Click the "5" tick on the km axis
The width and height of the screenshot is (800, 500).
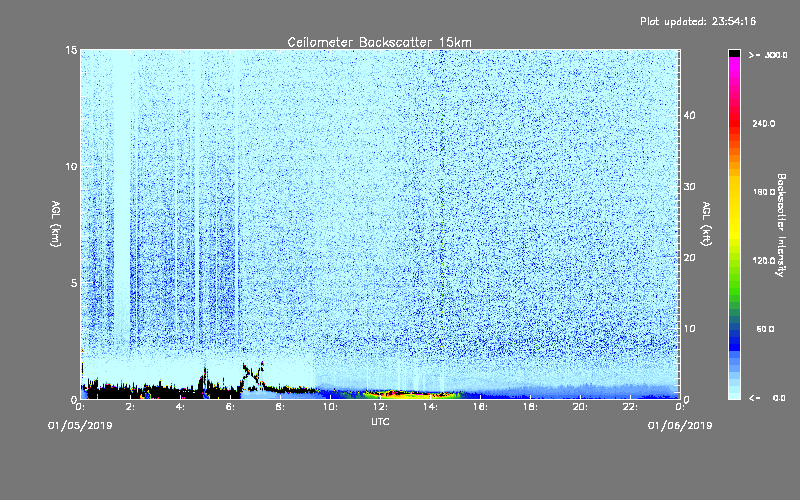click(74, 283)
